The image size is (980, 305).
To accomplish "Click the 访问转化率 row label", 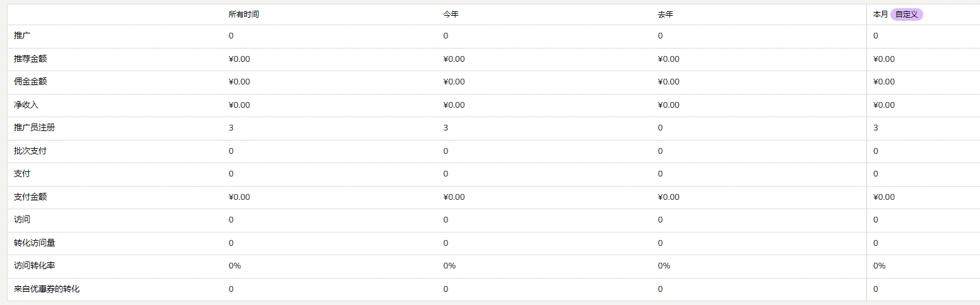I will [x=34, y=266].
